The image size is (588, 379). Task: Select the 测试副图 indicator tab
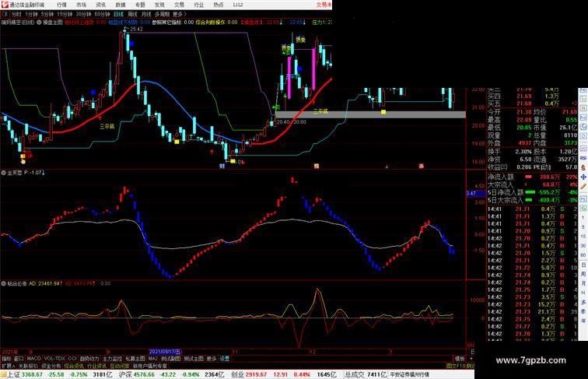pos(171,359)
